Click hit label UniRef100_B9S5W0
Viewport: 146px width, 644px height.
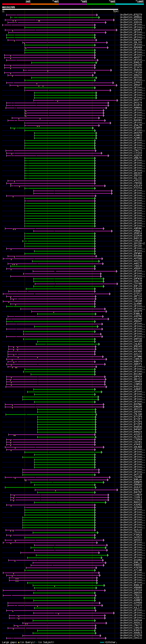[x=131, y=404]
